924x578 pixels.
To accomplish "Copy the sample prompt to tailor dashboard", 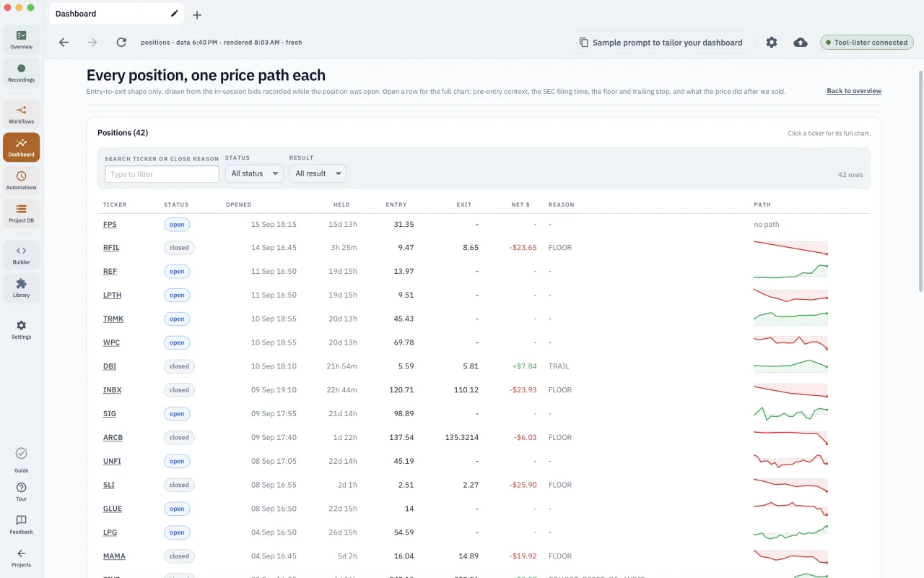I will coord(661,43).
